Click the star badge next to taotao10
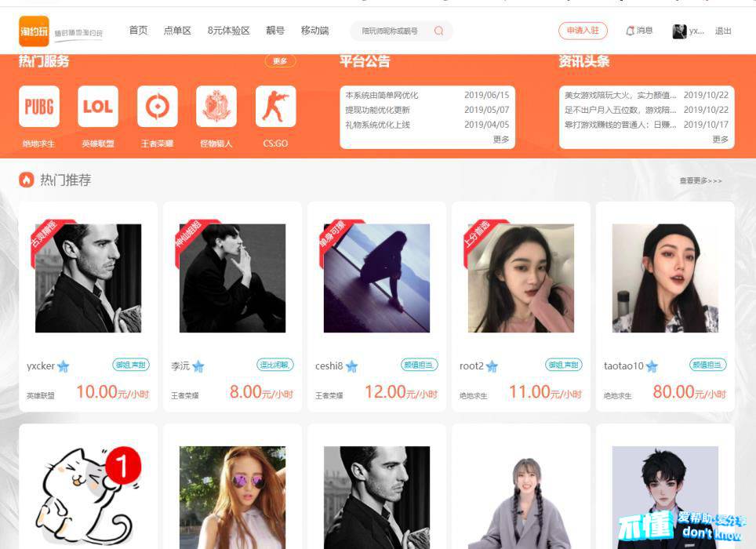The width and height of the screenshot is (756, 549). [x=652, y=367]
